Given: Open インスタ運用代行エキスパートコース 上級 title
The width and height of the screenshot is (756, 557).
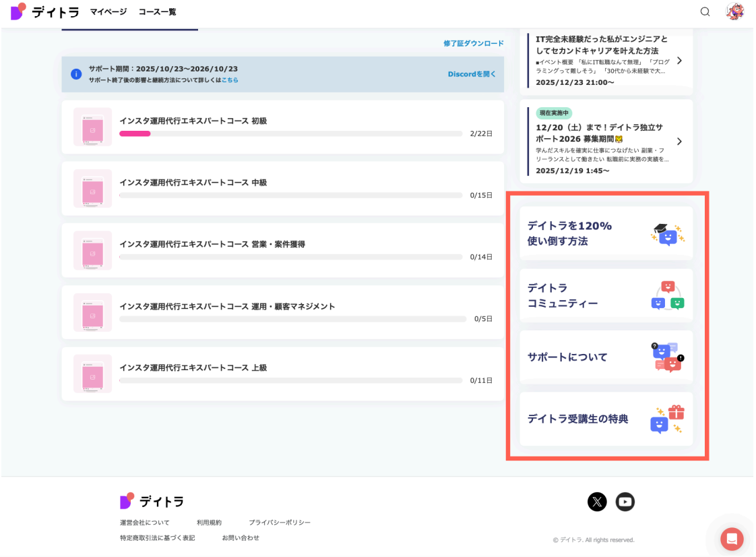Looking at the screenshot, I should pos(193,368).
